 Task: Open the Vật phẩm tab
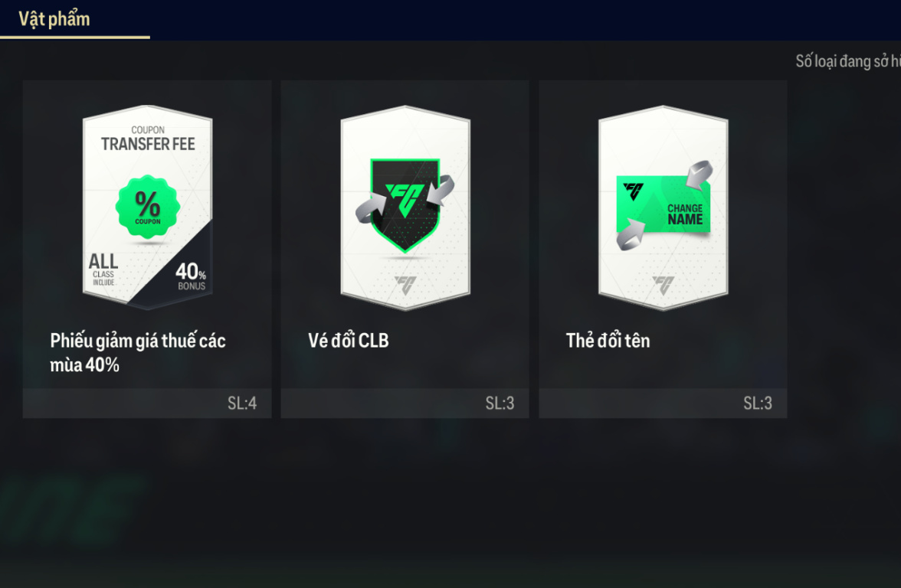pyautogui.click(x=54, y=19)
